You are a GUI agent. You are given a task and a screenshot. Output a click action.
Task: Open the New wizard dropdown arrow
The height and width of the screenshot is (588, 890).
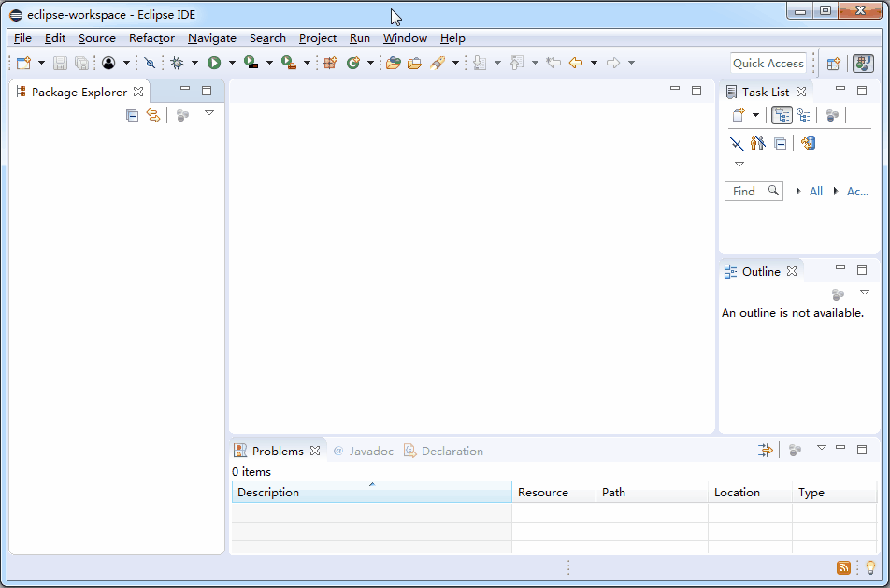click(41, 63)
